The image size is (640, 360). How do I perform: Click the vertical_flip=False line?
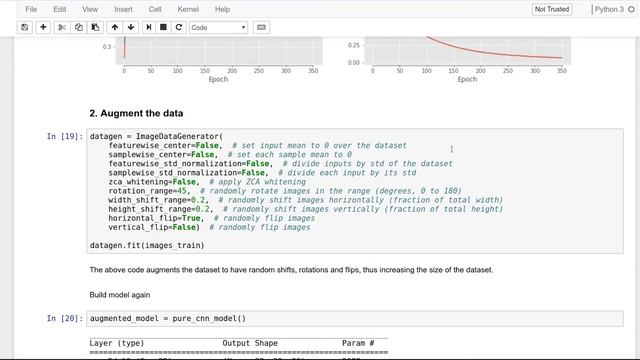(209, 227)
